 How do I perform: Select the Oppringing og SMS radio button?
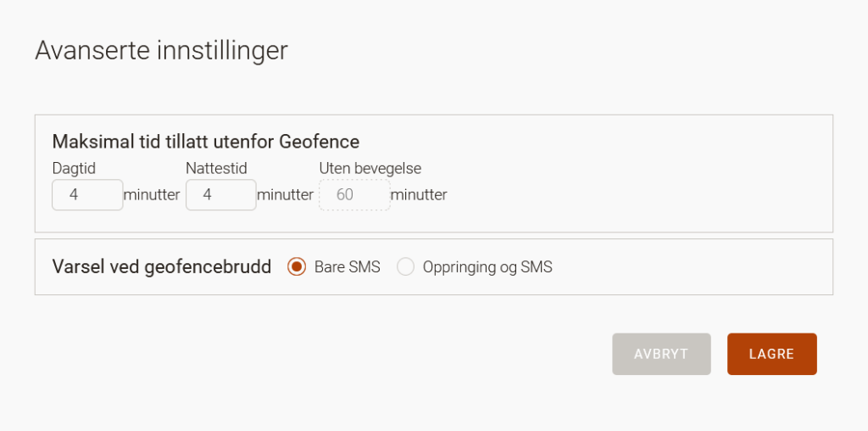coord(405,267)
